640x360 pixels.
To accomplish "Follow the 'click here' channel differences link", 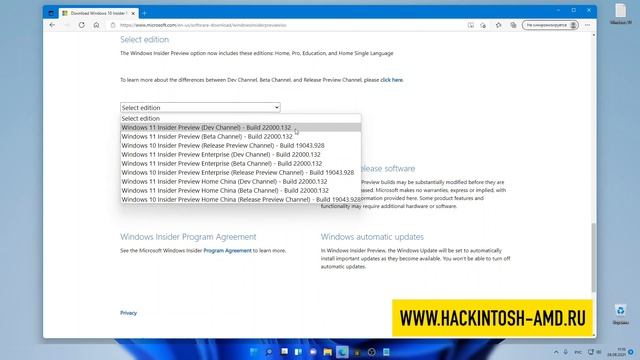I will coord(391,80).
